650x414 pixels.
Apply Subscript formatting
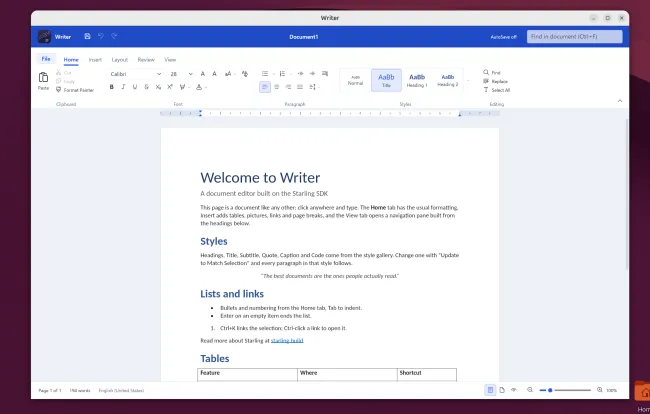(x=158, y=87)
